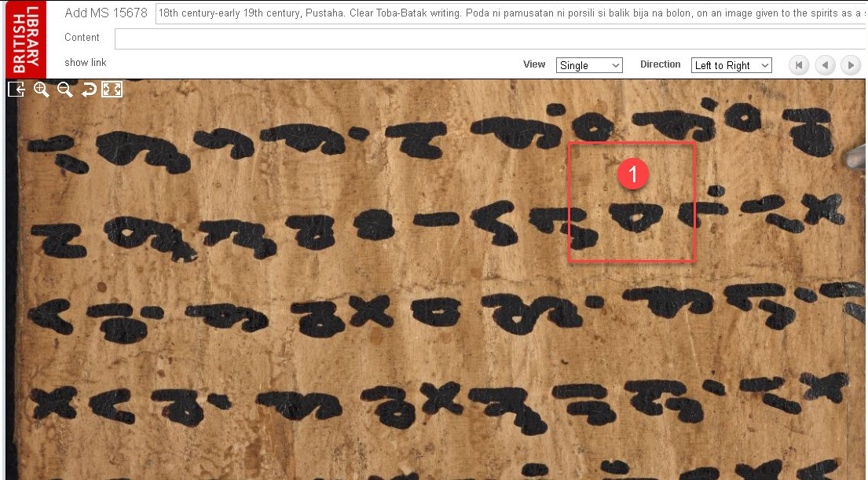
Task: Select the Zoom Out tool
Action: tap(64, 89)
